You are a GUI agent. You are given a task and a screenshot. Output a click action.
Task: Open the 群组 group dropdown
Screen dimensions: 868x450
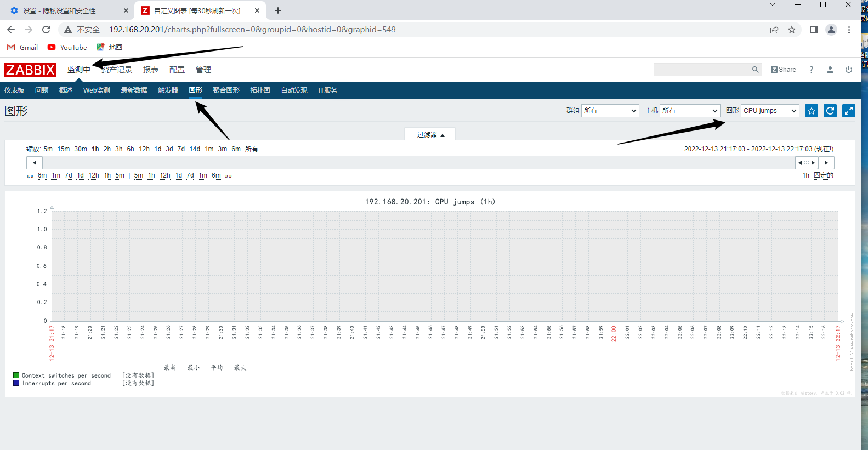(610, 111)
